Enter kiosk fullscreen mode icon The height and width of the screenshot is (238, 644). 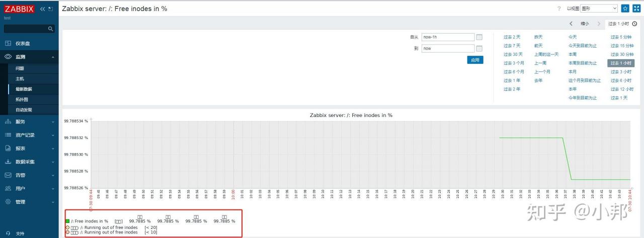click(636, 9)
